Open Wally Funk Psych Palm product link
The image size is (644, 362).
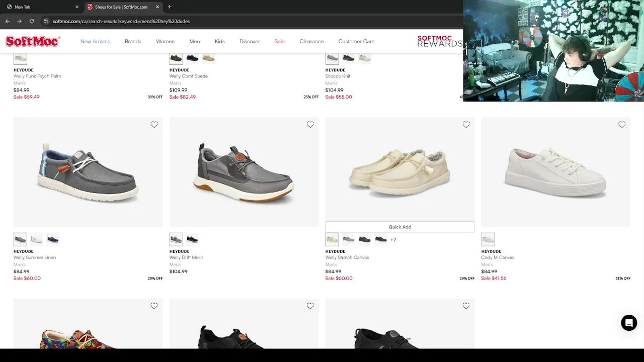[x=37, y=76]
